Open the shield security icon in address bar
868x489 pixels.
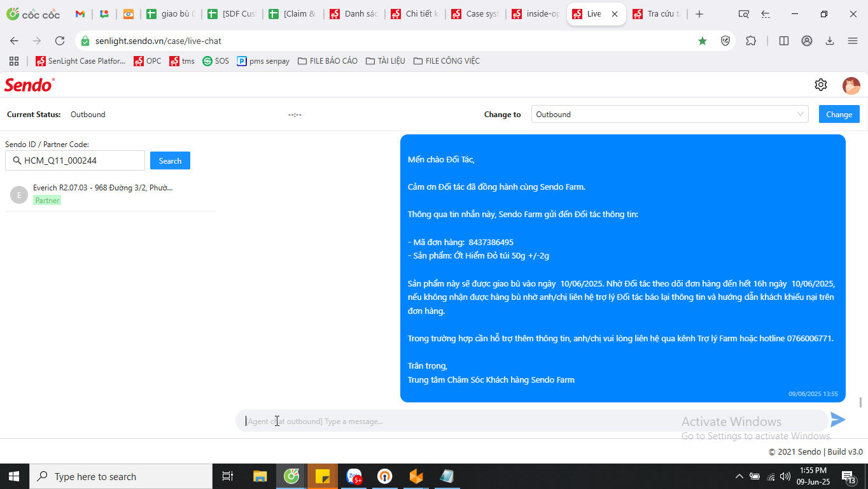725,41
